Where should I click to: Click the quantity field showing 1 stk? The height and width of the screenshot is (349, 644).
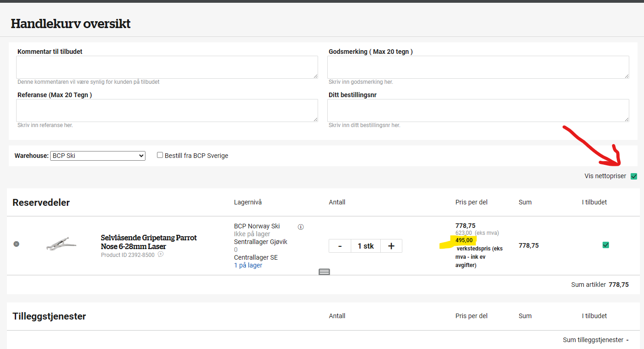pos(366,246)
